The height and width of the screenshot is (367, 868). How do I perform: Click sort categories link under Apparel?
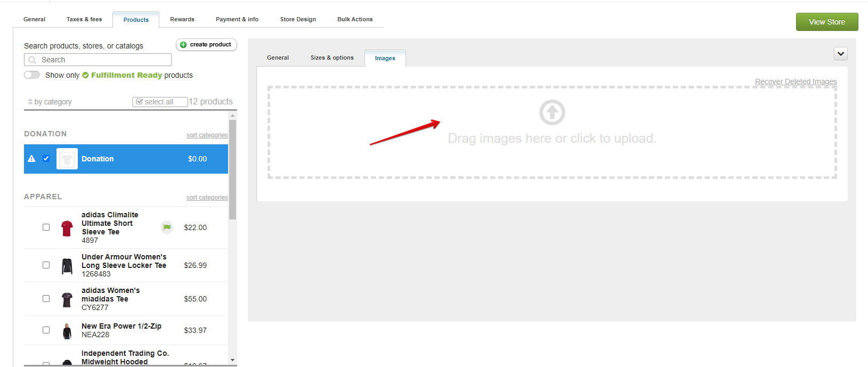[207, 198]
